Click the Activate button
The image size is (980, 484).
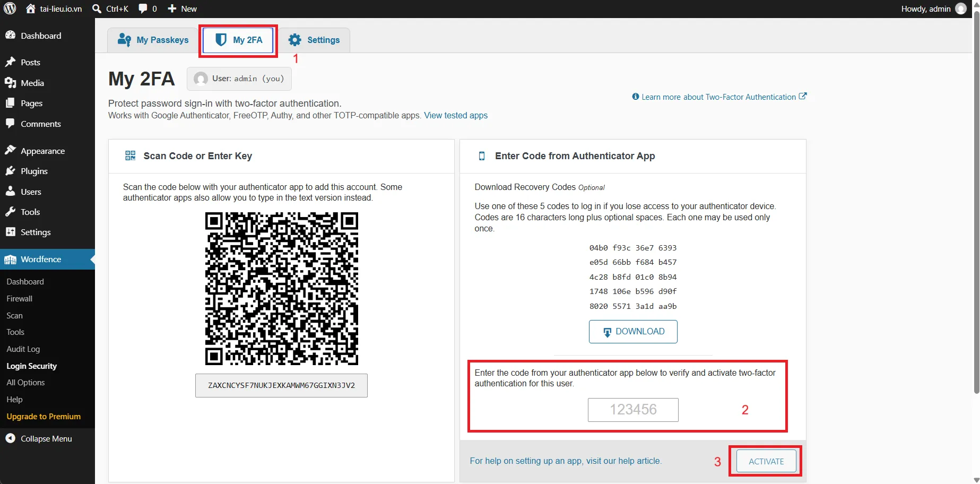(766, 461)
